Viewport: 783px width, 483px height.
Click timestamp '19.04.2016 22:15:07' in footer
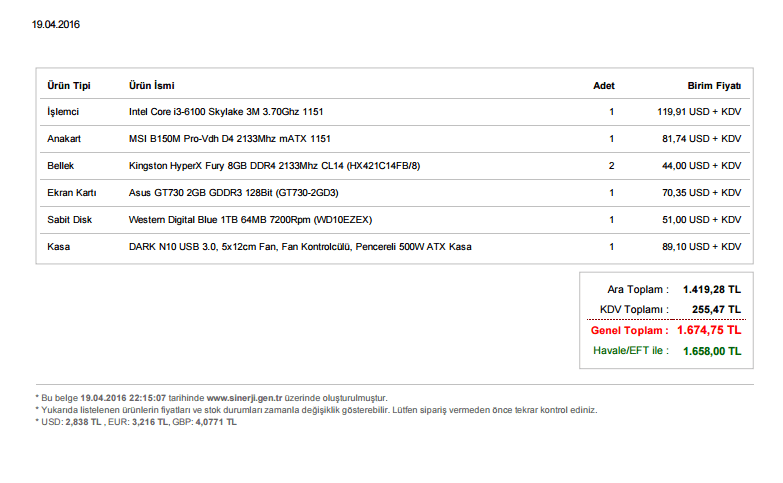click(123, 398)
